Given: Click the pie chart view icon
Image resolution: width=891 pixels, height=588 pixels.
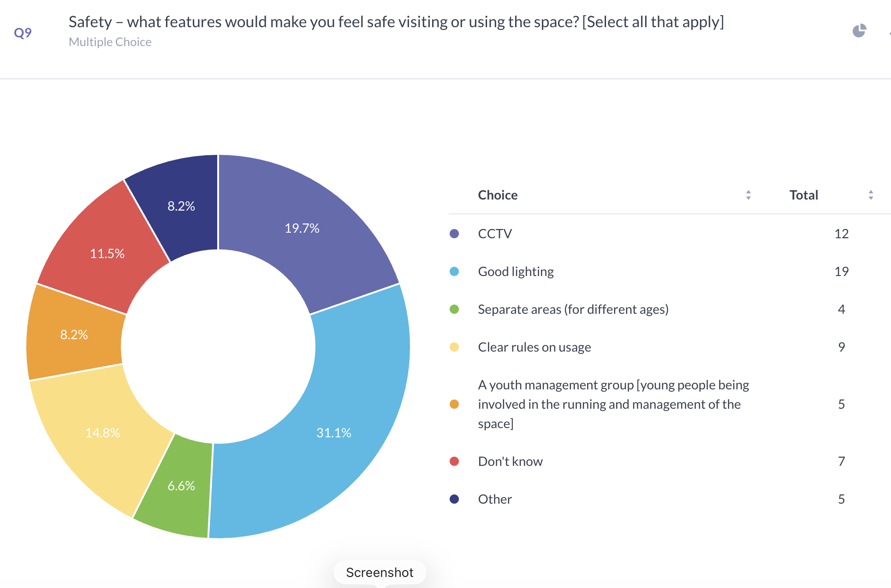Looking at the screenshot, I should (x=859, y=31).
